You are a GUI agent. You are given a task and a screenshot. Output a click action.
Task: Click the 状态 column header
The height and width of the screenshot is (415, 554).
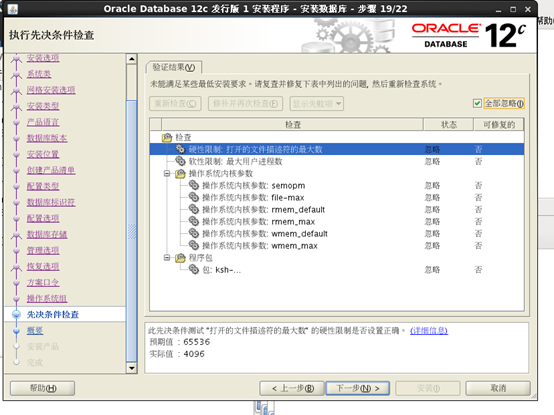pyautogui.click(x=449, y=124)
